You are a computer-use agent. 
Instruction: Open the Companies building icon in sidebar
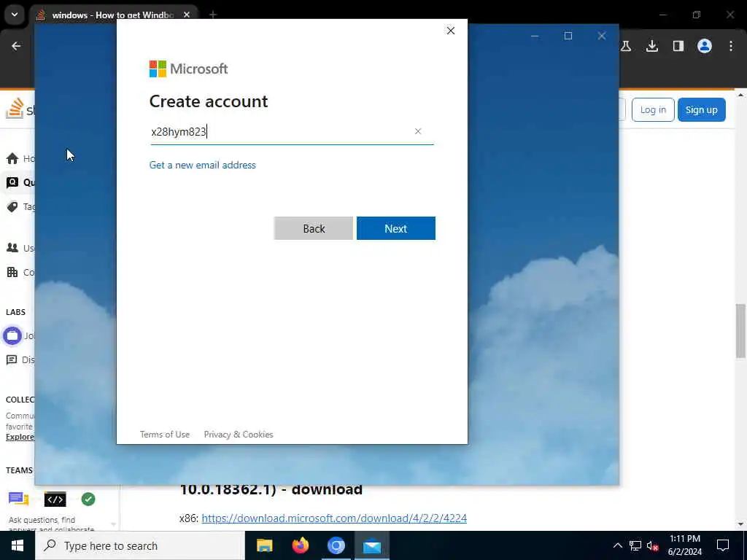tap(12, 272)
